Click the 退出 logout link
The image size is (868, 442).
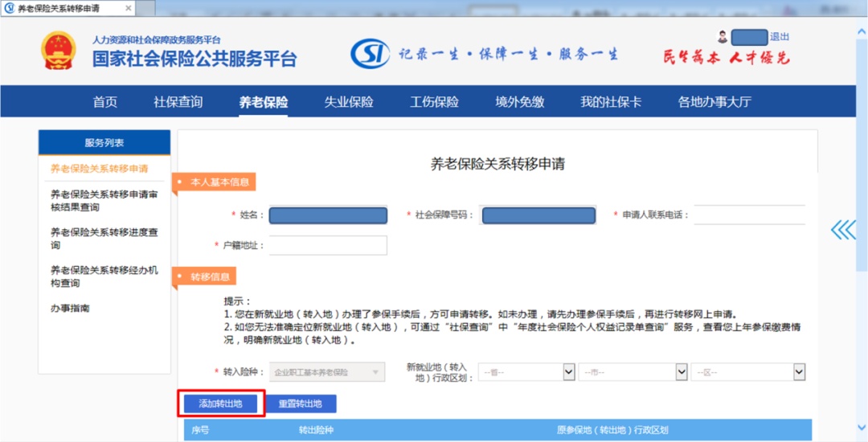(780, 37)
